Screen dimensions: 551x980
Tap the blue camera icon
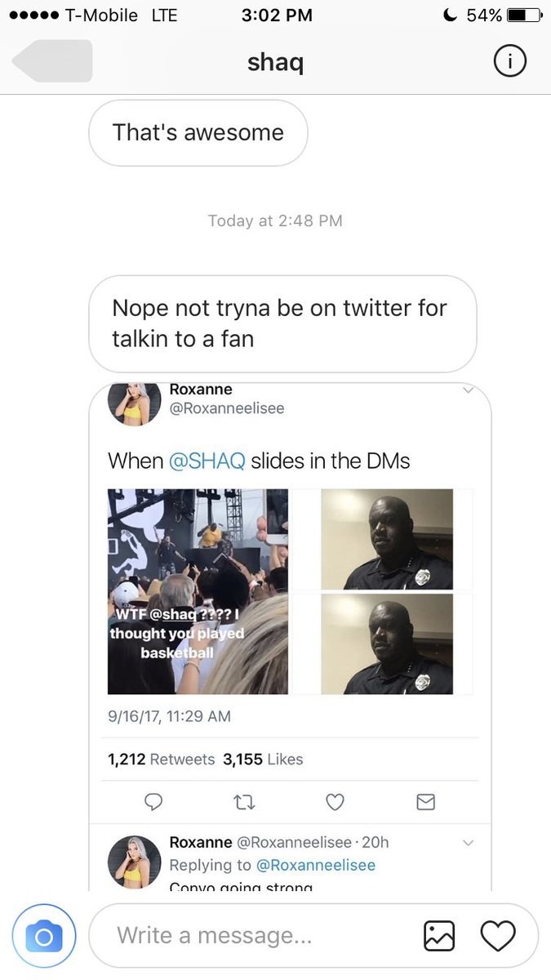44,935
